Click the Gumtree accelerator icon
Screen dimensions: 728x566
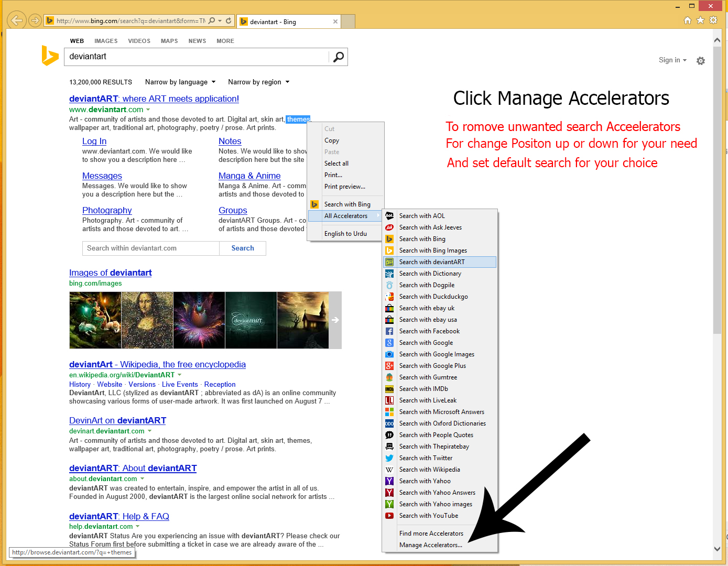[389, 377]
